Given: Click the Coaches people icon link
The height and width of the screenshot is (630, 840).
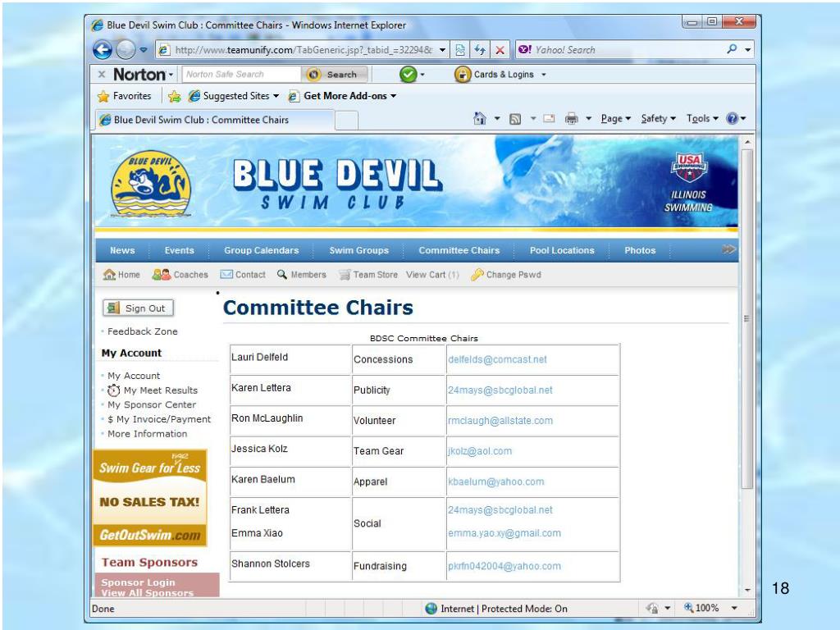Looking at the screenshot, I should point(180,274).
